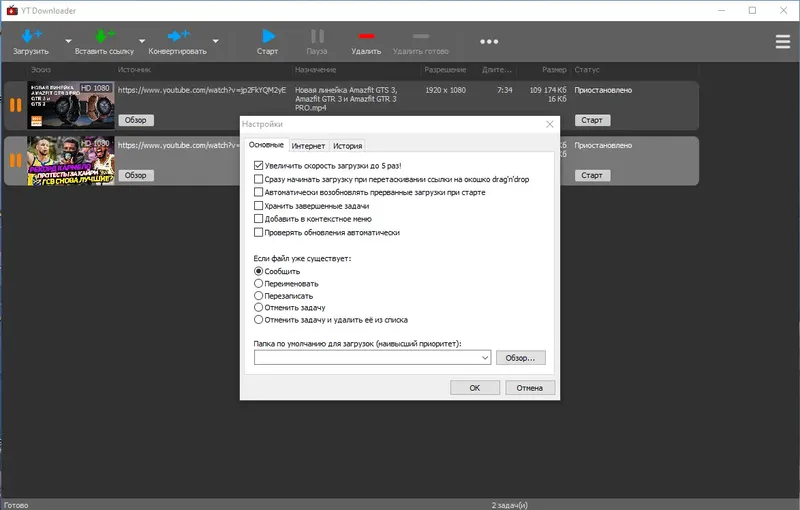Open the Amazfit GTR video thumbnail
Viewport: 800px width, 510px height.
point(71,105)
